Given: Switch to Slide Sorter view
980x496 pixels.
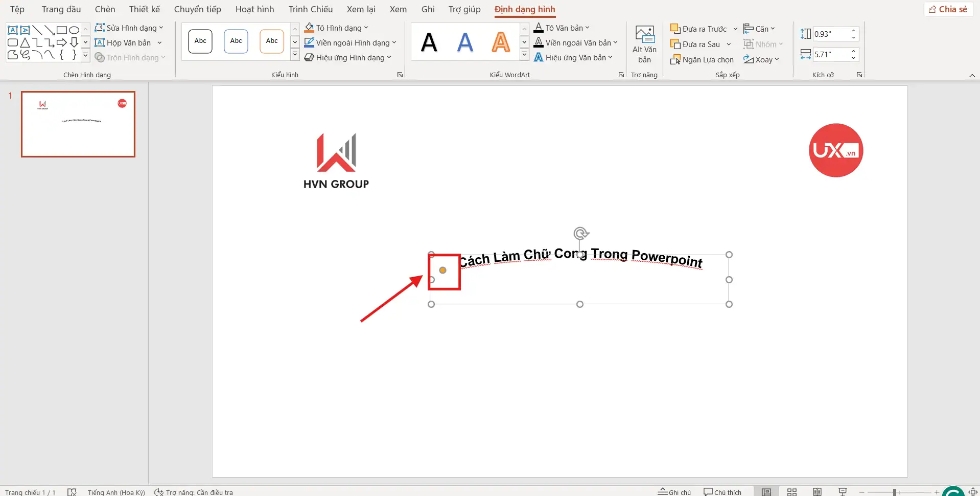Looking at the screenshot, I should point(792,492).
